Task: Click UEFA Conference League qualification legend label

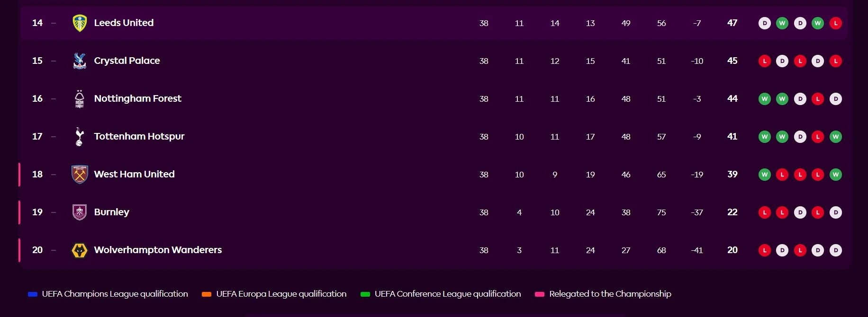Action: [x=448, y=294]
